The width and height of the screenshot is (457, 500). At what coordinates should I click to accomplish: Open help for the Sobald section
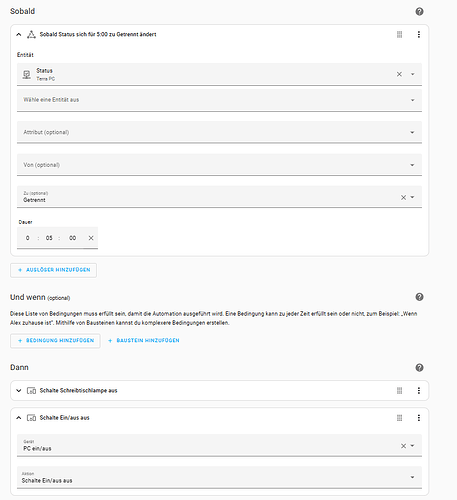click(x=419, y=12)
